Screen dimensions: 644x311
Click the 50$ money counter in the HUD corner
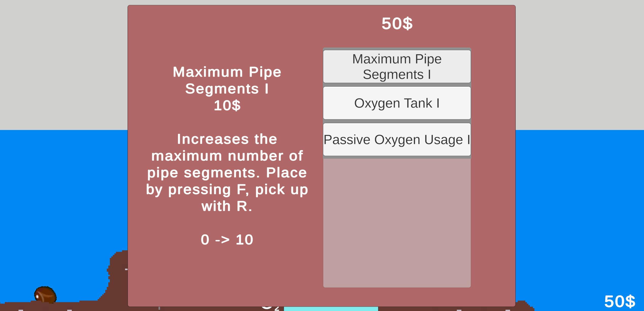tap(619, 301)
